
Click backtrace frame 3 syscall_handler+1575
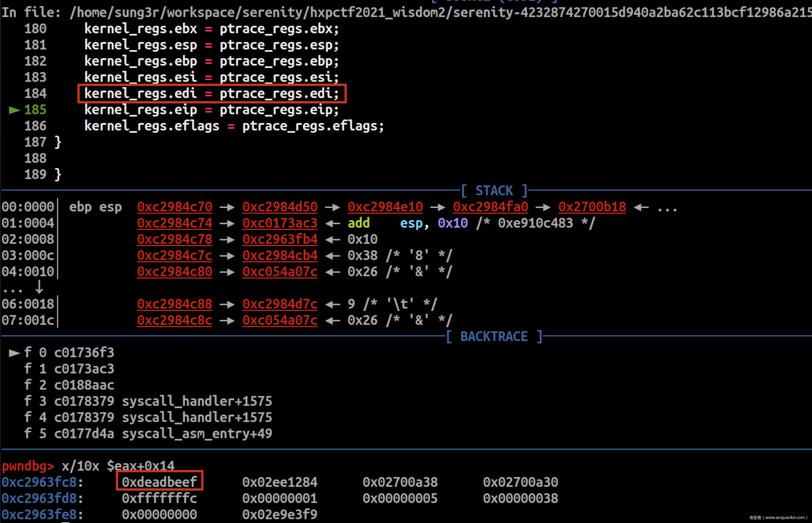197,402
